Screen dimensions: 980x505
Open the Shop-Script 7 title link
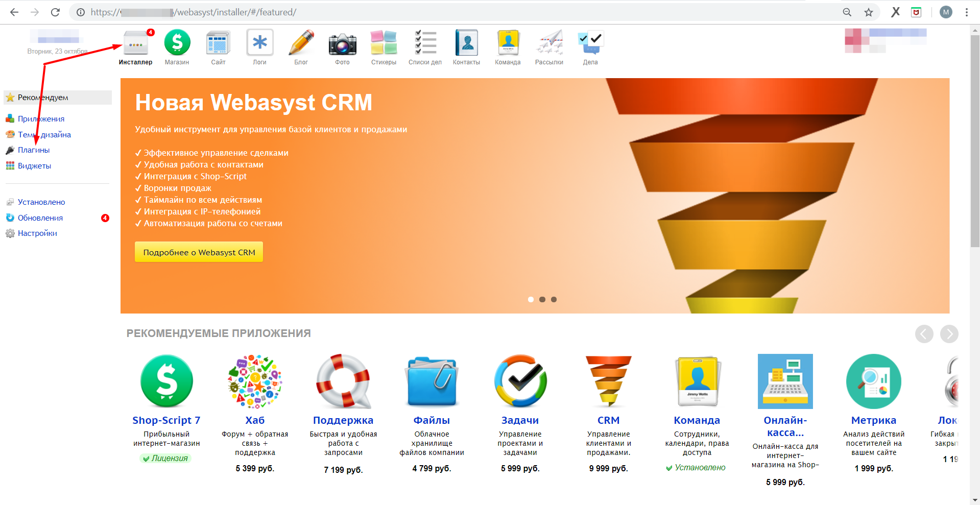point(166,420)
